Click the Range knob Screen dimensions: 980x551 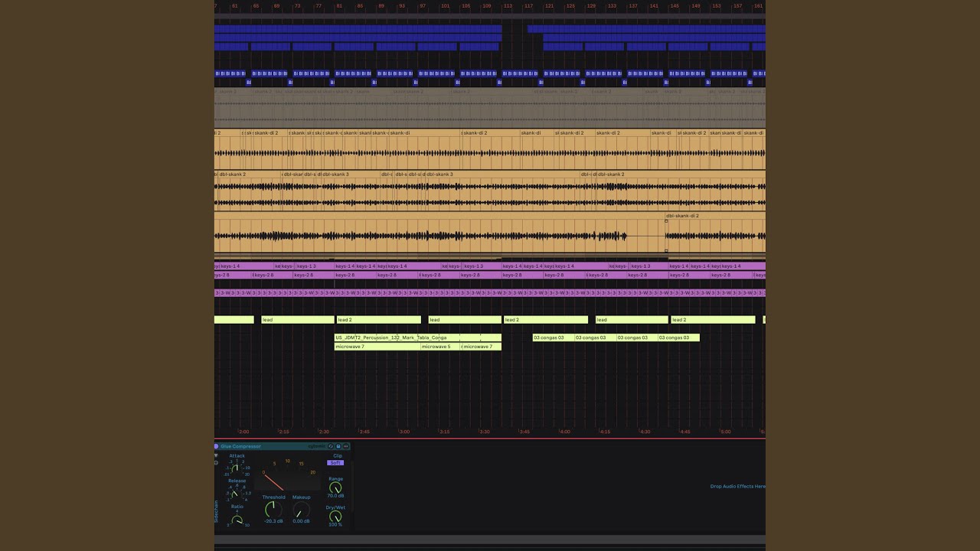coord(335,487)
